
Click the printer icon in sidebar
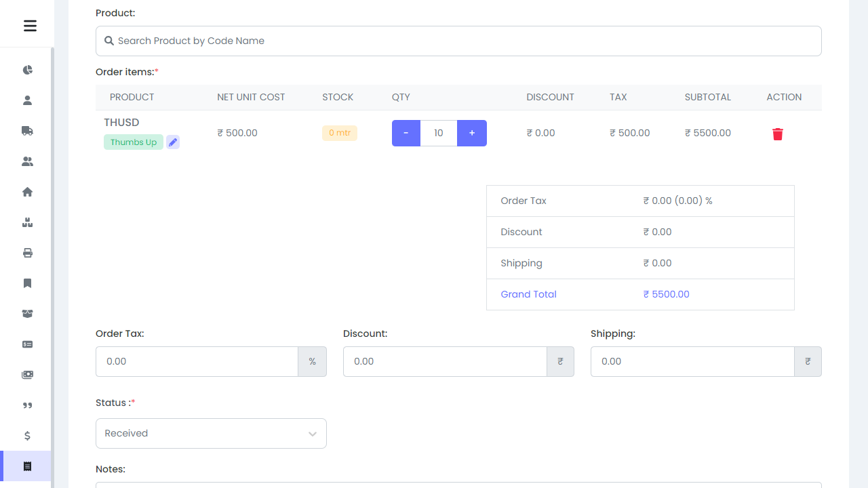click(x=27, y=253)
